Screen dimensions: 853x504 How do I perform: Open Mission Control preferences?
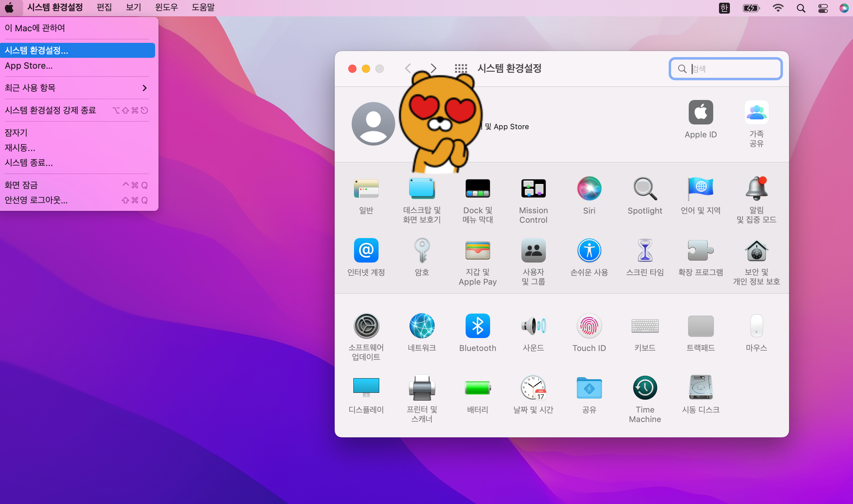coord(533,200)
